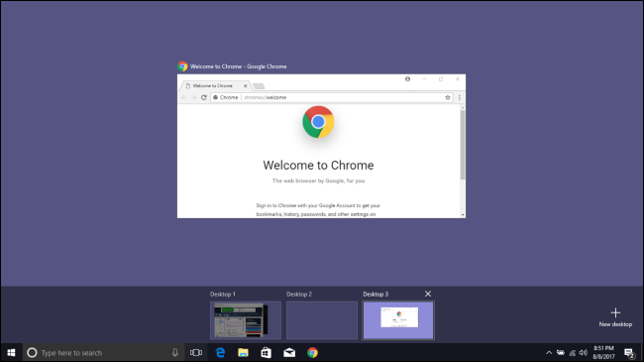
Task: Click the large Chrome logo on page
Action: coord(318,122)
